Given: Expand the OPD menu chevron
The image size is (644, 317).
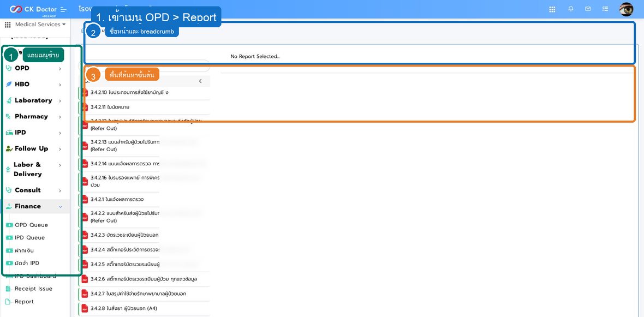Looking at the screenshot, I should point(60,69).
